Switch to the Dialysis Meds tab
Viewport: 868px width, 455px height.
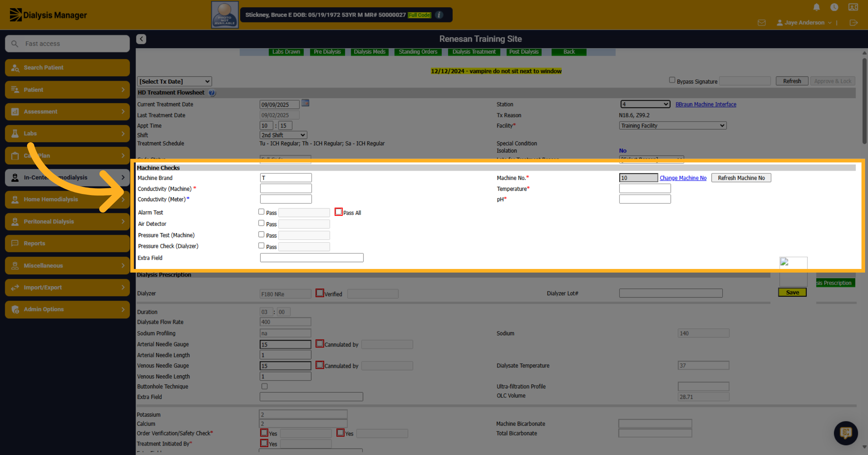click(370, 52)
